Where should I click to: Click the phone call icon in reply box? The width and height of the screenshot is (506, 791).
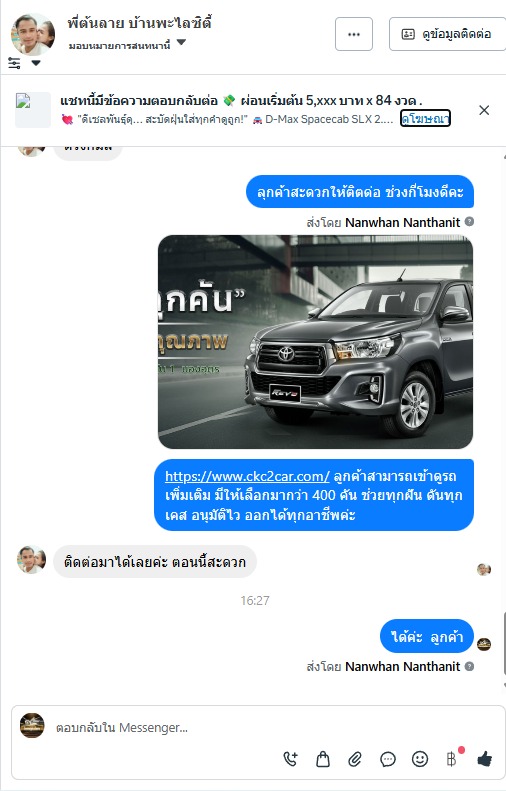point(291,758)
